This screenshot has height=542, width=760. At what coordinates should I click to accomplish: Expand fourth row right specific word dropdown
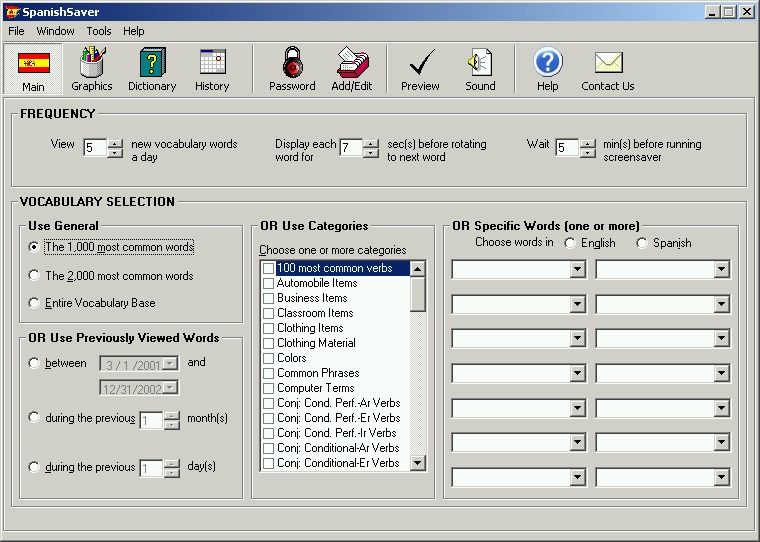721,373
